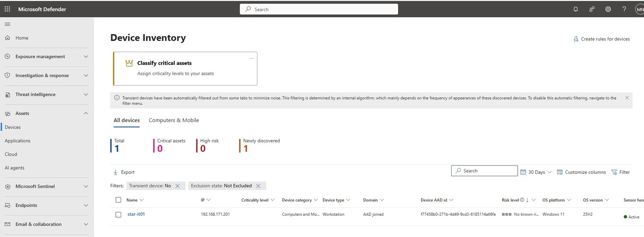Click the Microsoft Sentinel icon

pos(7,187)
